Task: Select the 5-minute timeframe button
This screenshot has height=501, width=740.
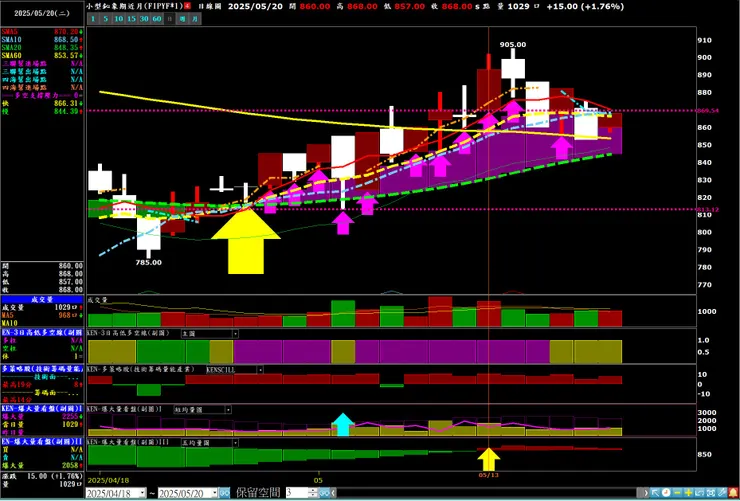Action: pos(105,19)
